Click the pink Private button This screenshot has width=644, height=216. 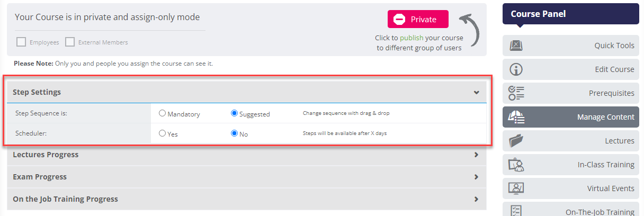click(418, 19)
